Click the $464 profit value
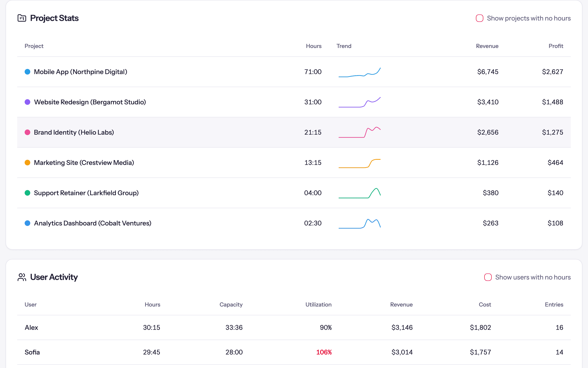This screenshot has width=588, height=368. [x=555, y=163]
